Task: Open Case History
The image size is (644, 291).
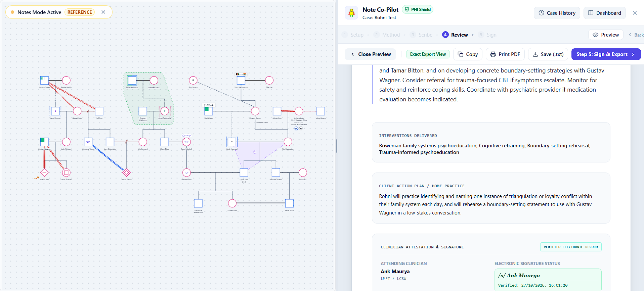Action: (x=557, y=13)
